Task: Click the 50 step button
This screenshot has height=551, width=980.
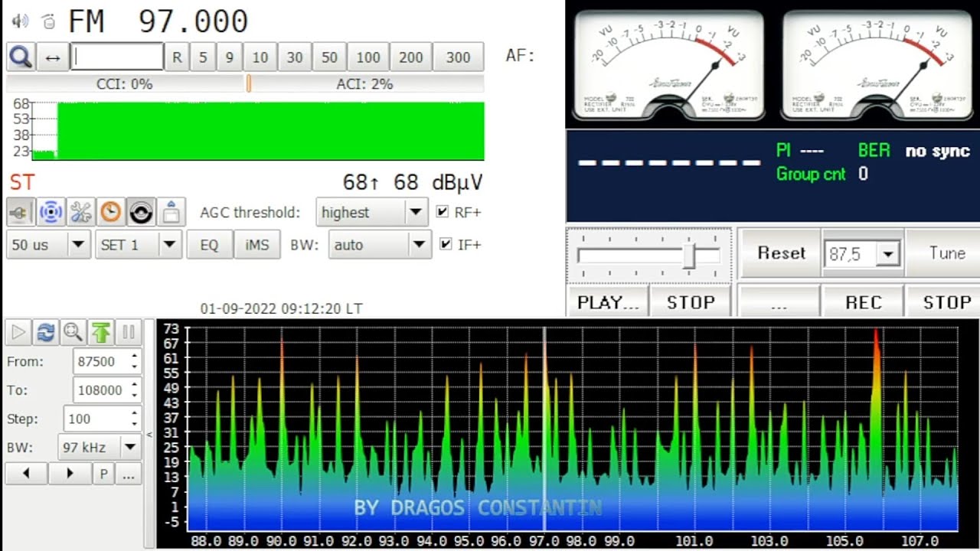Action: point(329,57)
